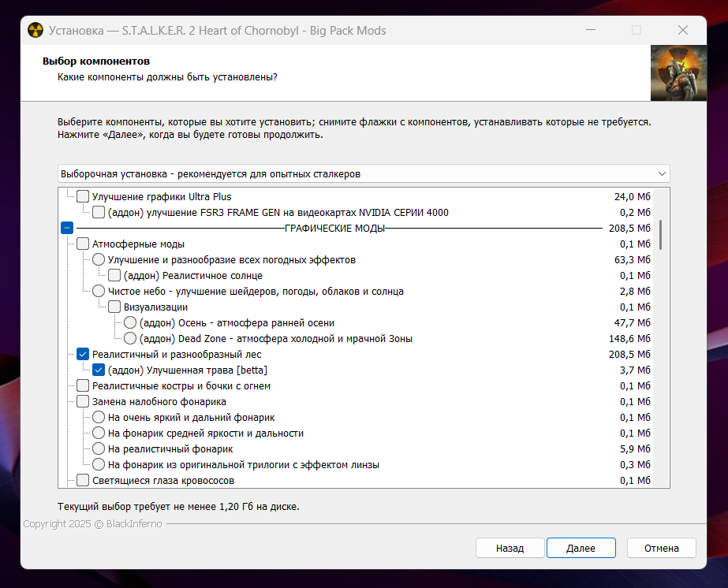This screenshot has height=588, width=728.
Task: Minimize the installer window
Action: (591, 30)
